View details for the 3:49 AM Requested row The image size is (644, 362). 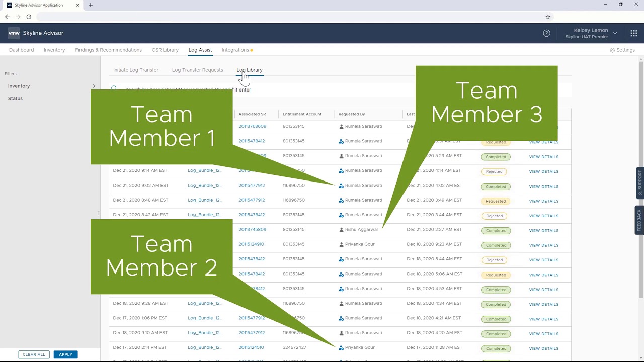(x=543, y=201)
